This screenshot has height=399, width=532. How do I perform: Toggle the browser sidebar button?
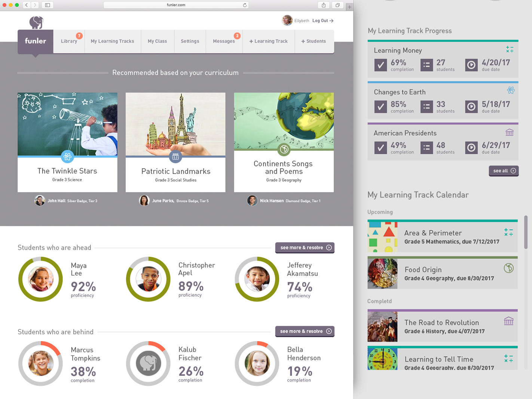(48, 5)
